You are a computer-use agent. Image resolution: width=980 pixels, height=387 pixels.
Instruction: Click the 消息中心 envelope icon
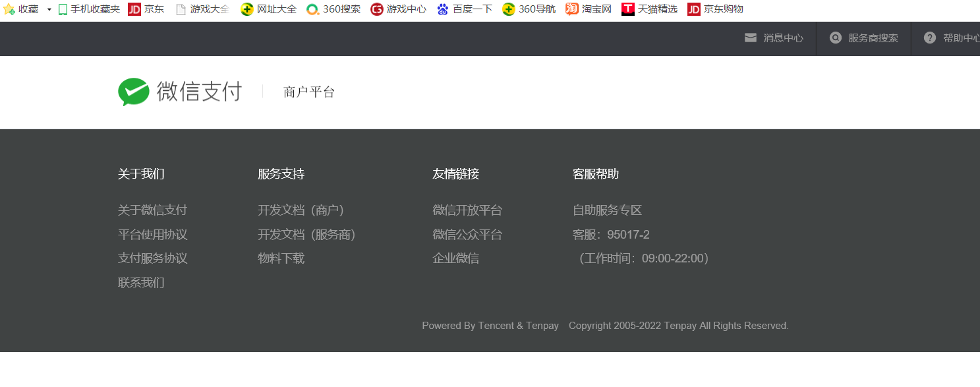pyautogui.click(x=751, y=38)
